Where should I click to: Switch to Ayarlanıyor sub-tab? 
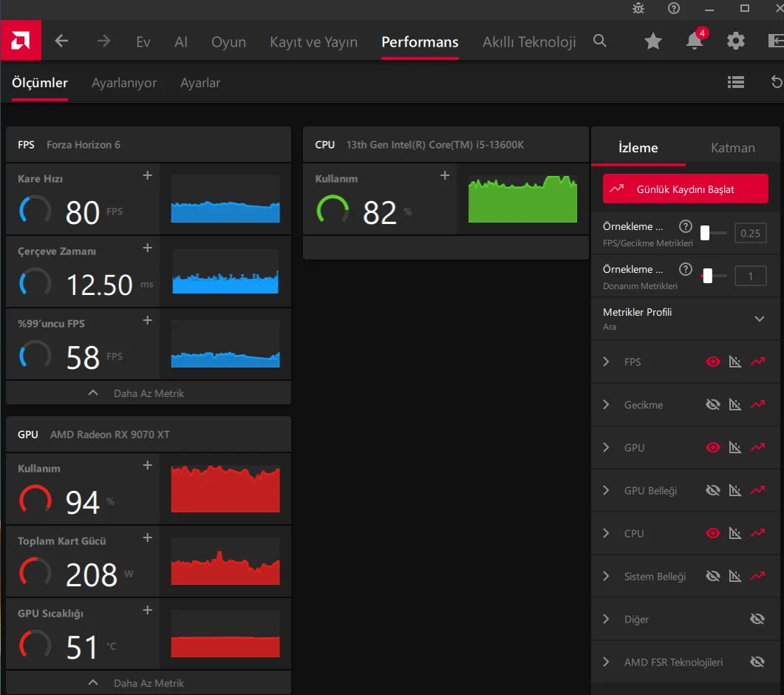click(x=124, y=83)
